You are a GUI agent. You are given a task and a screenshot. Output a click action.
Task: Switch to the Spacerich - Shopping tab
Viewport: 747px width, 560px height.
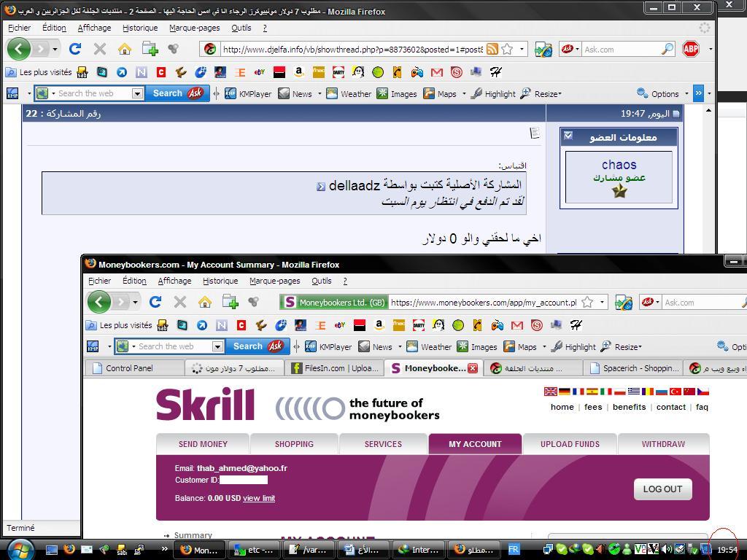pos(632,368)
